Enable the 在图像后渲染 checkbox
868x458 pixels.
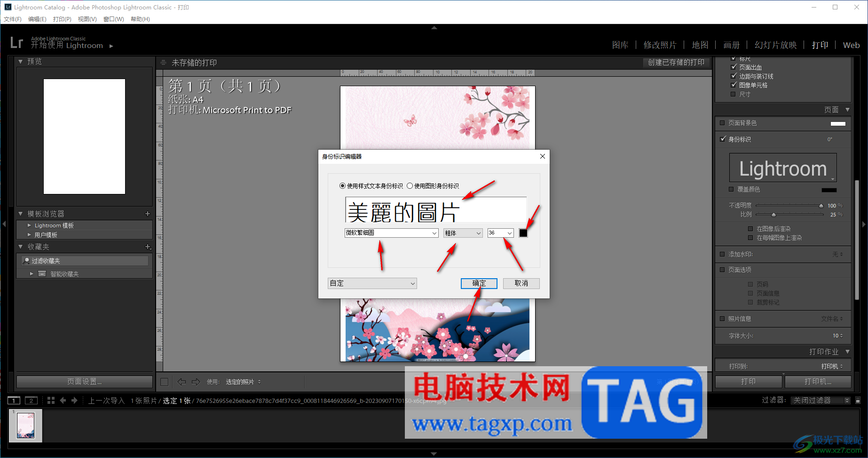750,229
